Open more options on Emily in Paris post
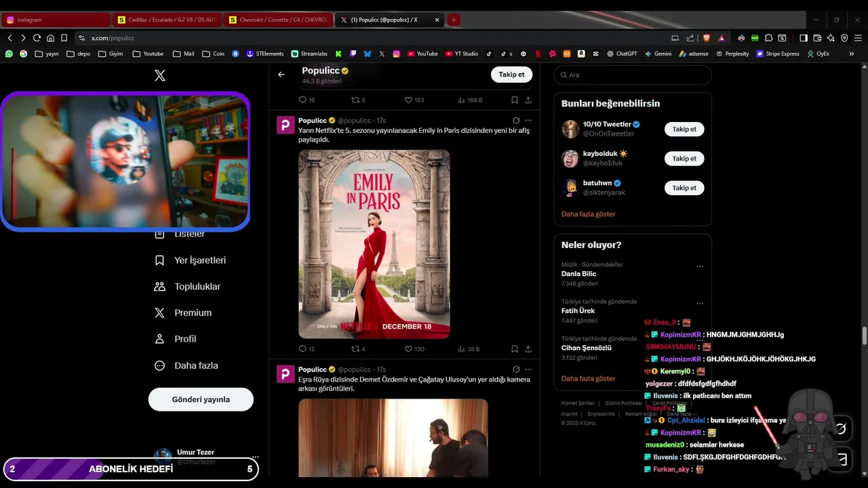 tap(528, 121)
